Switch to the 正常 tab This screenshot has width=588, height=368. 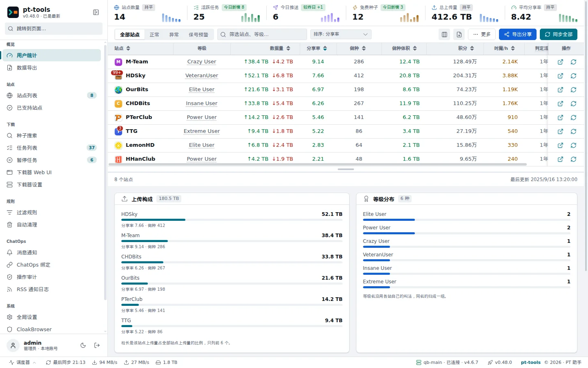pos(154,34)
